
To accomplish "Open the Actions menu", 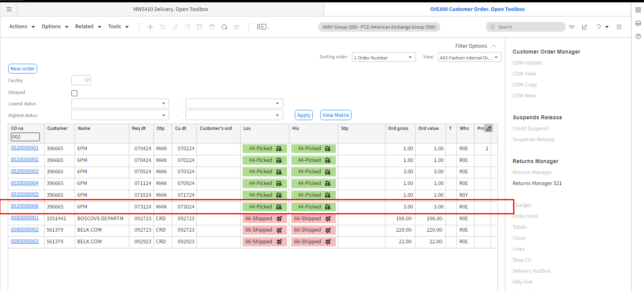I will (22, 27).
